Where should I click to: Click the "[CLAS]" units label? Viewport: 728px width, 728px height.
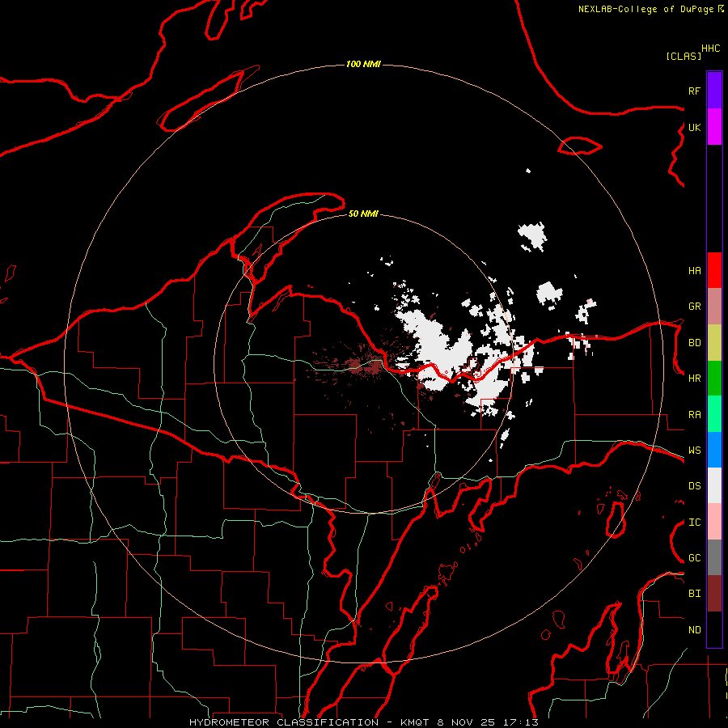(x=684, y=56)
